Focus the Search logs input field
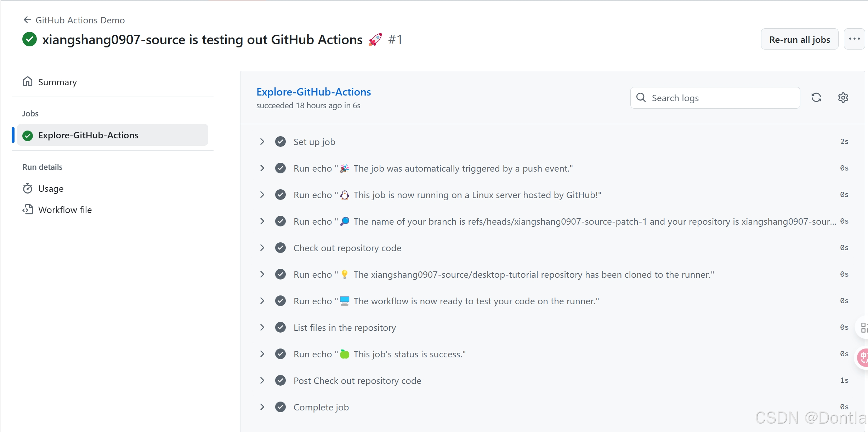Viewport: 868px width, 432px height. point(715,98)
